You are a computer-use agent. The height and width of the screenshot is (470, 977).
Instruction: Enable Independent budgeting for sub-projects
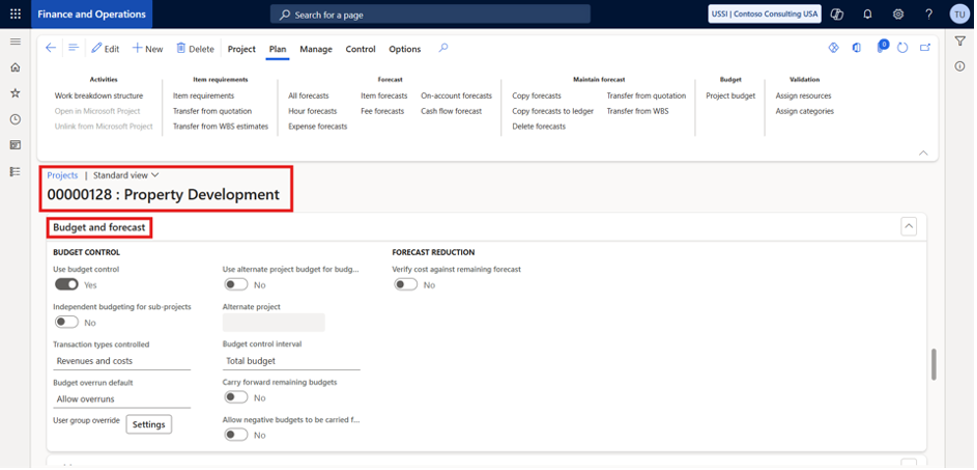[x=67, y=322]
